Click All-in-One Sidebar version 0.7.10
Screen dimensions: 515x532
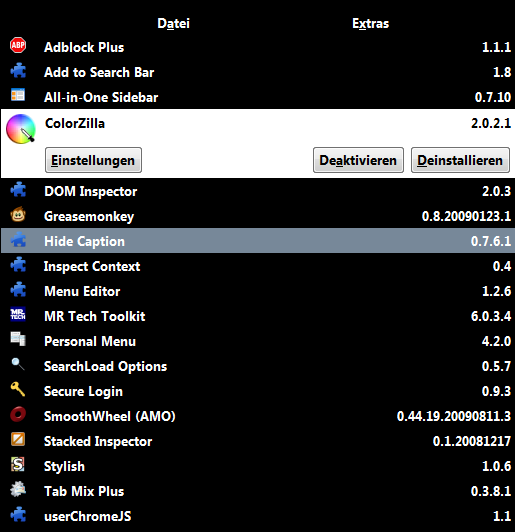493,97
